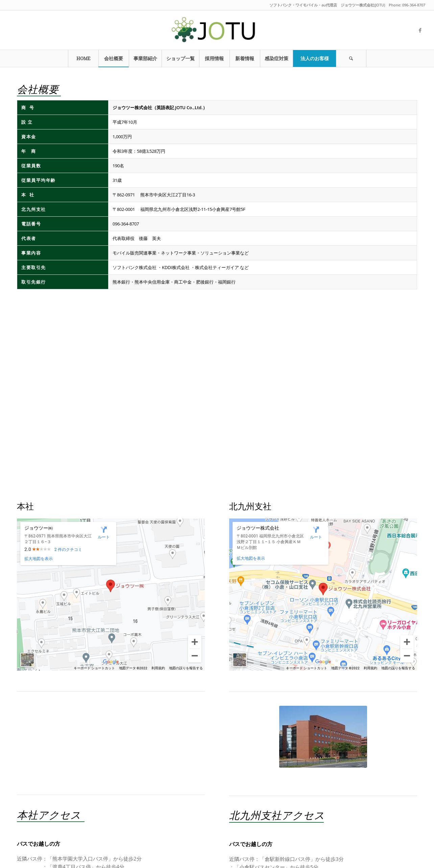Click 地図の誤りを報告する on the 本社 map
The height and width of the screenshot is (868, 434).
[x=186, y=668]
